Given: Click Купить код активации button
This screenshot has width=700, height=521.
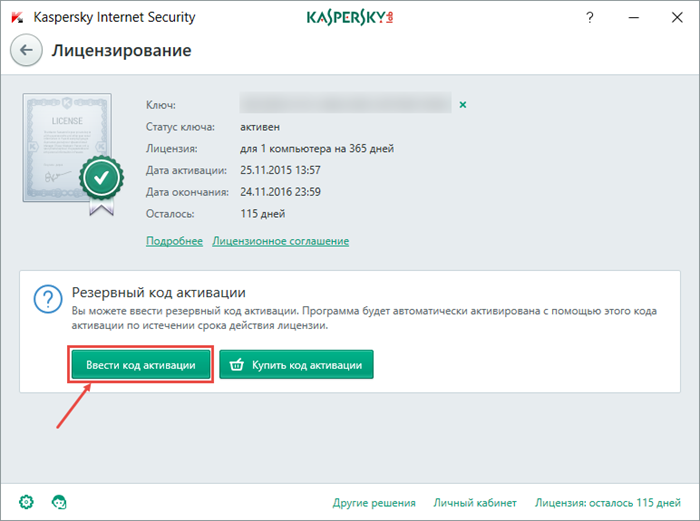Looking at the screenshot, I should click(296, 364).
